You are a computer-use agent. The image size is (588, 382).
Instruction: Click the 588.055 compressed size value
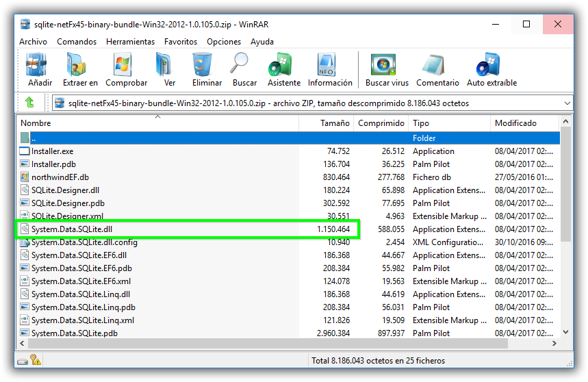391,229
